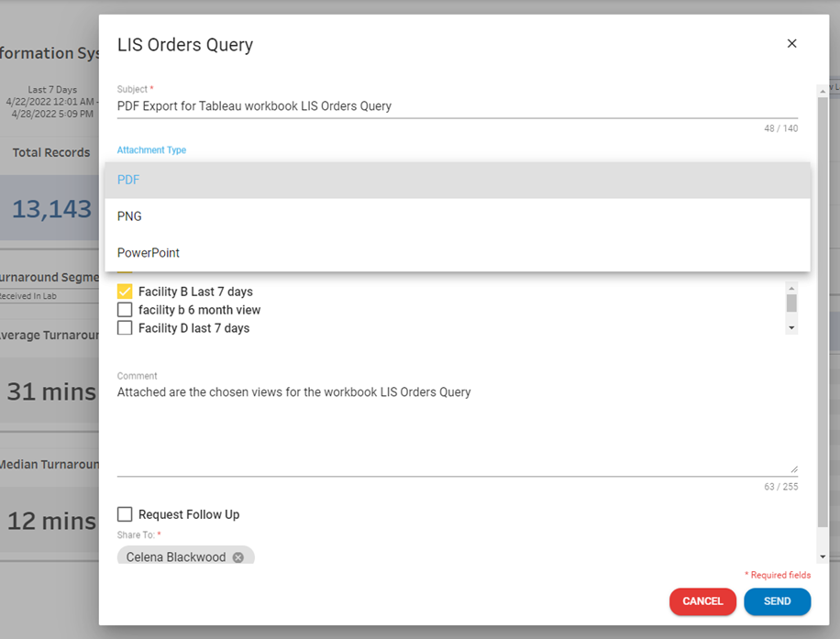Check the Facility D last 7 days checkbox
Screen dimensions: 840x639
click(x=125, y=328)
